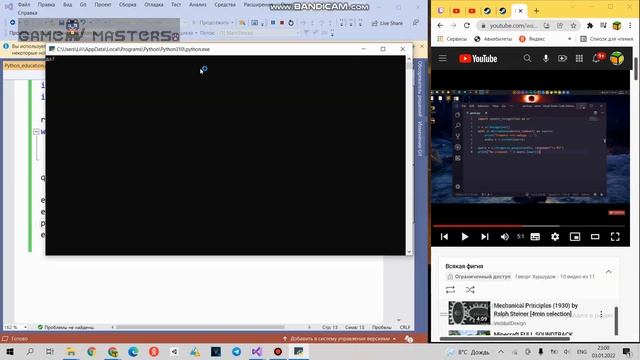Viewport: 640px width, 360px height.
Task: Open Отладка menu in Visual Studio
Action: click(153, 4)
